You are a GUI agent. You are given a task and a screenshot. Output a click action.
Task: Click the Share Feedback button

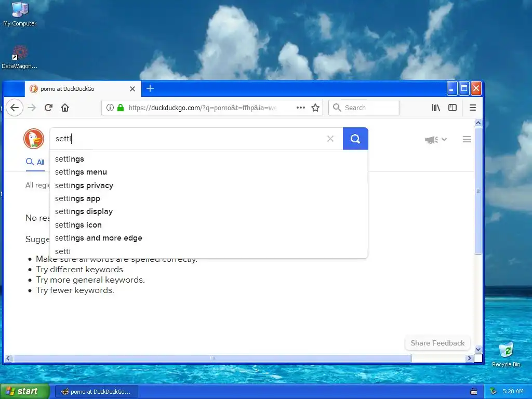point(437,343)
